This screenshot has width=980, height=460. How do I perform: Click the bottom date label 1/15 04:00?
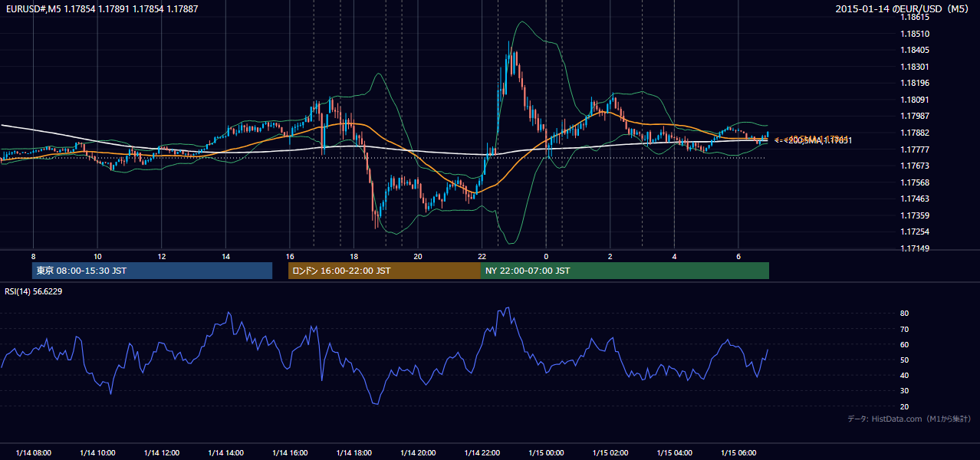675,453
